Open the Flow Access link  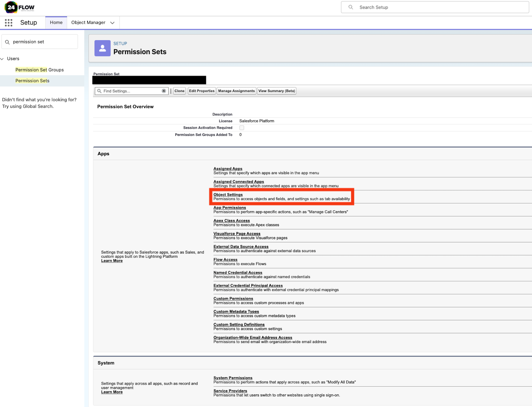pos(225,260)
